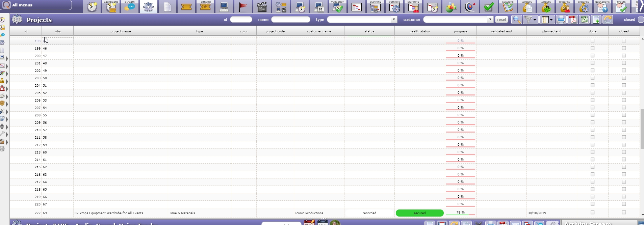Open the Tickets (simple) star ticket icon

tap(205, 7)
